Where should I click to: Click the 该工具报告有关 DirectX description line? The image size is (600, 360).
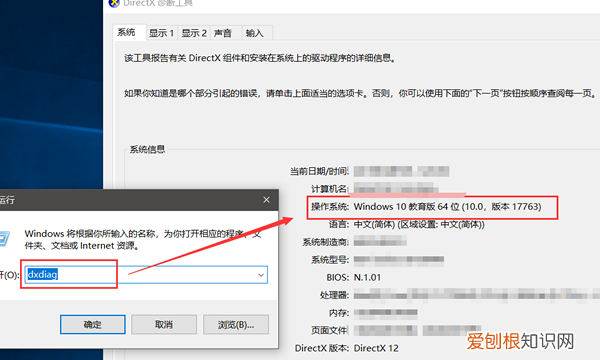(260, 58)
